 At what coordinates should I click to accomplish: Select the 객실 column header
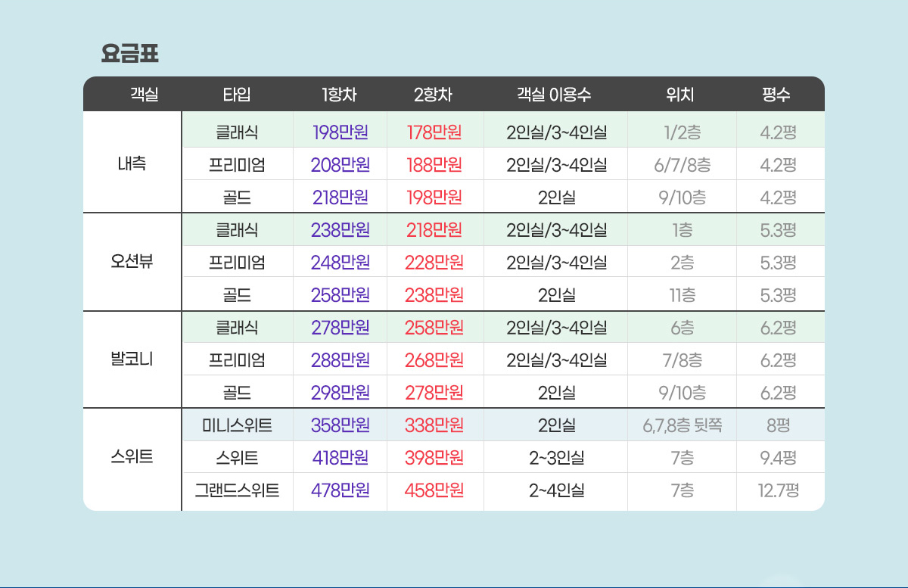[x=144, y=95]
